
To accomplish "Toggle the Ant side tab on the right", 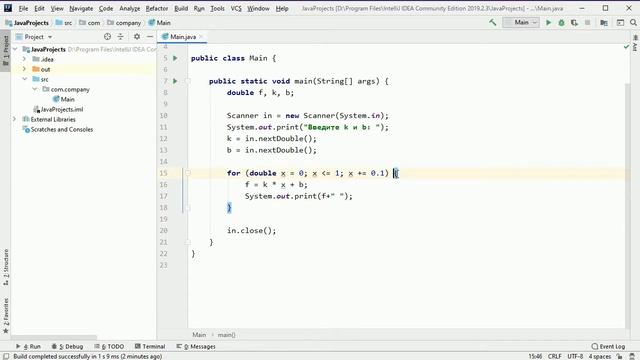I will [x=635, y=42].
